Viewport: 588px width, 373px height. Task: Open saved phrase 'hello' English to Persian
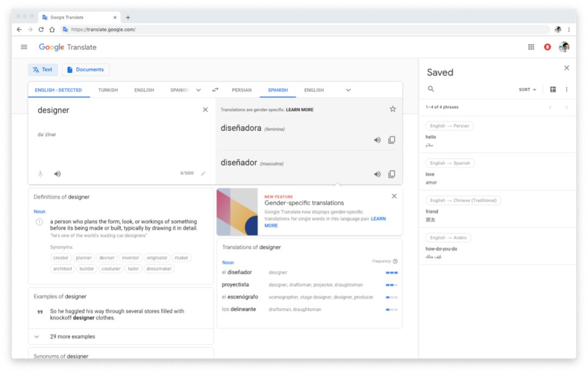pos(497,135)
